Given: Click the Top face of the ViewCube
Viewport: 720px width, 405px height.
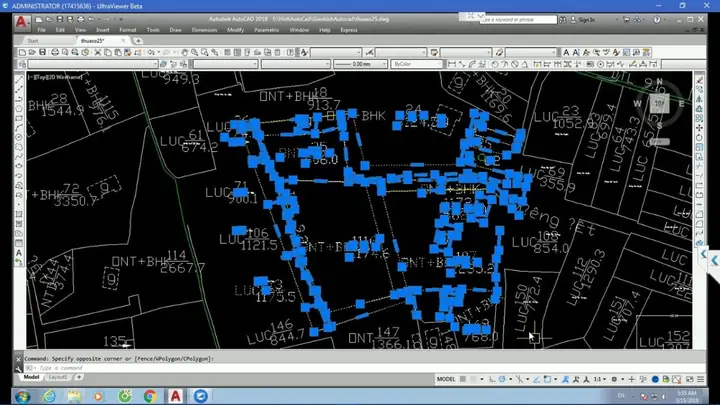Looking at the screenshot, I should click(659, 104).
